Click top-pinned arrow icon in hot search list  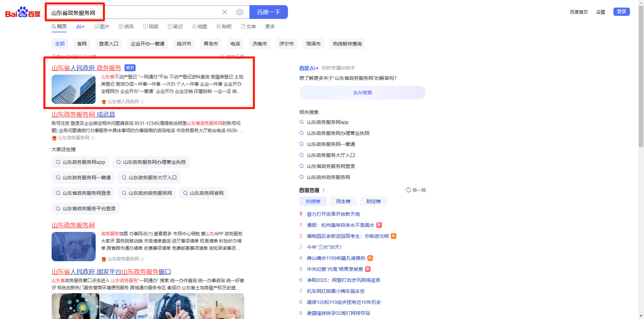click(301, 214)
